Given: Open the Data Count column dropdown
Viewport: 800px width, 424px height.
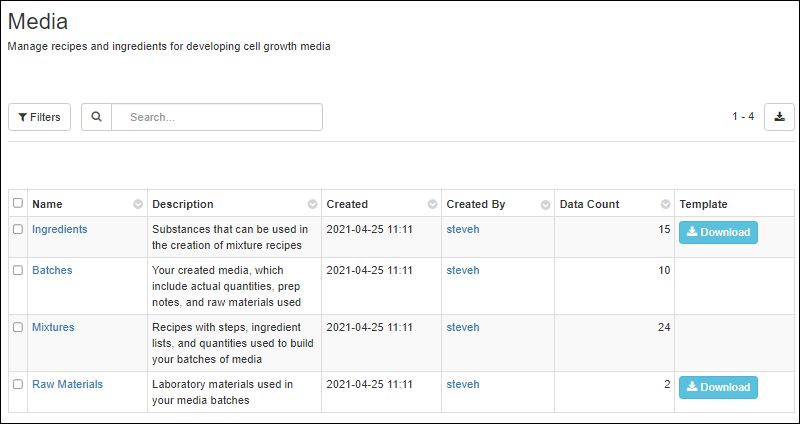Looking at the screenshot, I should pos(665,204).
